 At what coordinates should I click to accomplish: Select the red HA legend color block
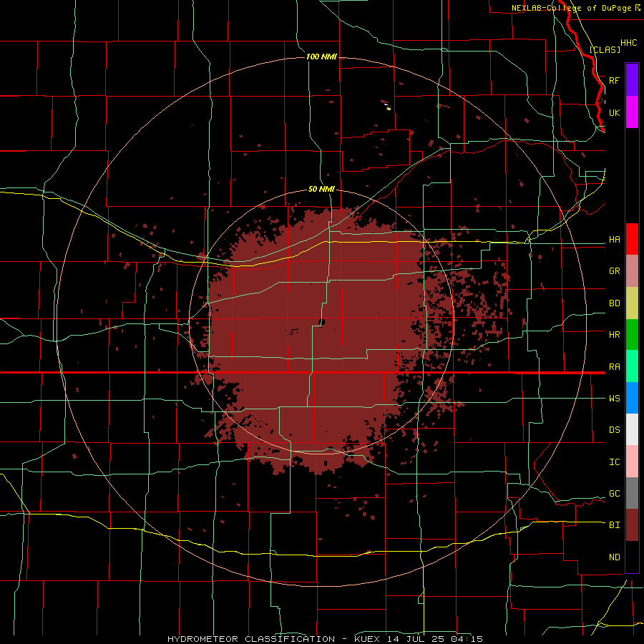(632, 239)
